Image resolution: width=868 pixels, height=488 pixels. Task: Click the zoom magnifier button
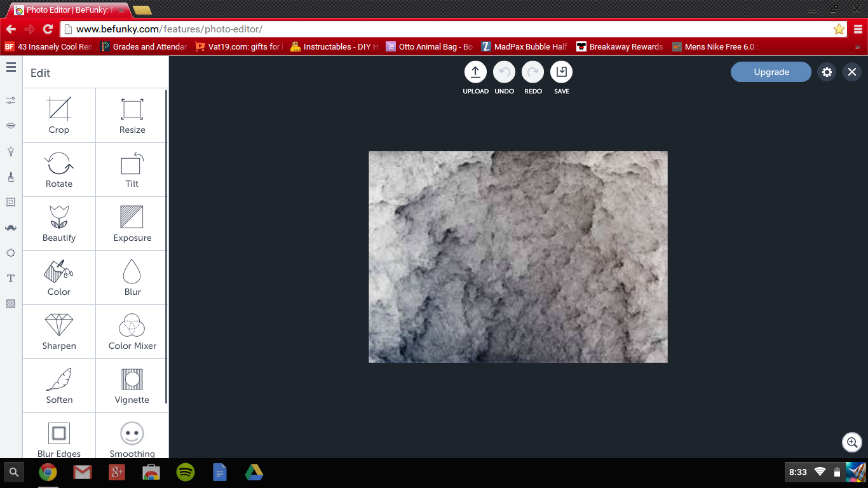point(852,442)
